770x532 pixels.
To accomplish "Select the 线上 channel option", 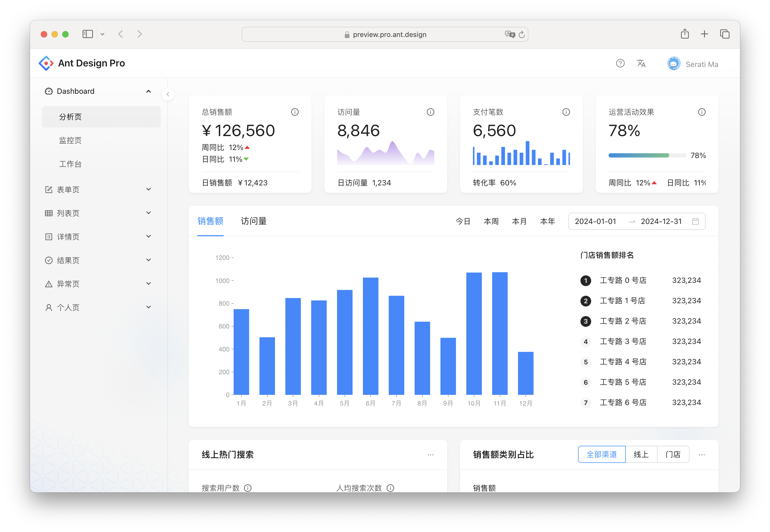I will pyautogui.click(x=641, y=455).
